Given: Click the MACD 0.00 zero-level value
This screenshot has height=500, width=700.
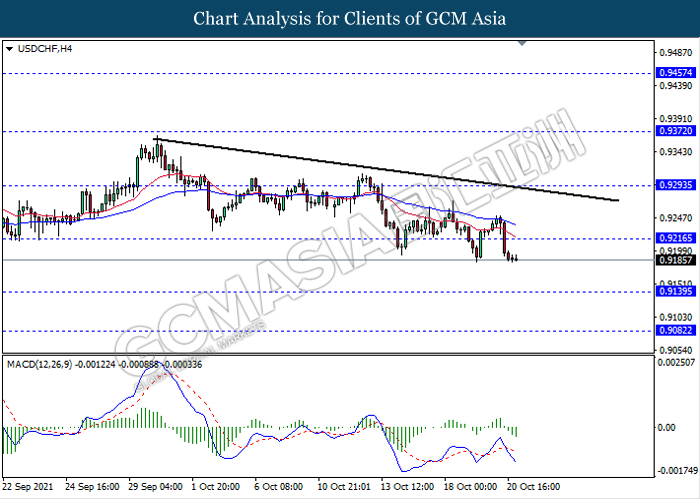Looking at the screenshot, I should point(667,428).
